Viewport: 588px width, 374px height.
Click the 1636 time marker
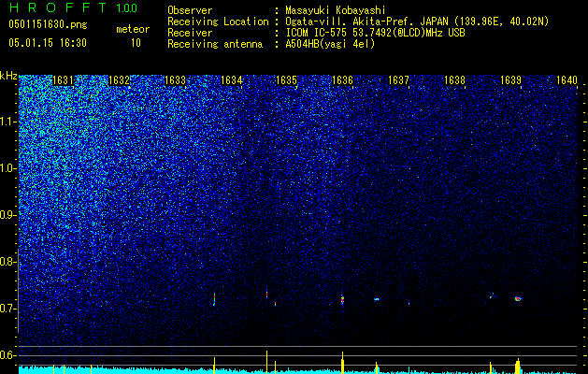342,80
